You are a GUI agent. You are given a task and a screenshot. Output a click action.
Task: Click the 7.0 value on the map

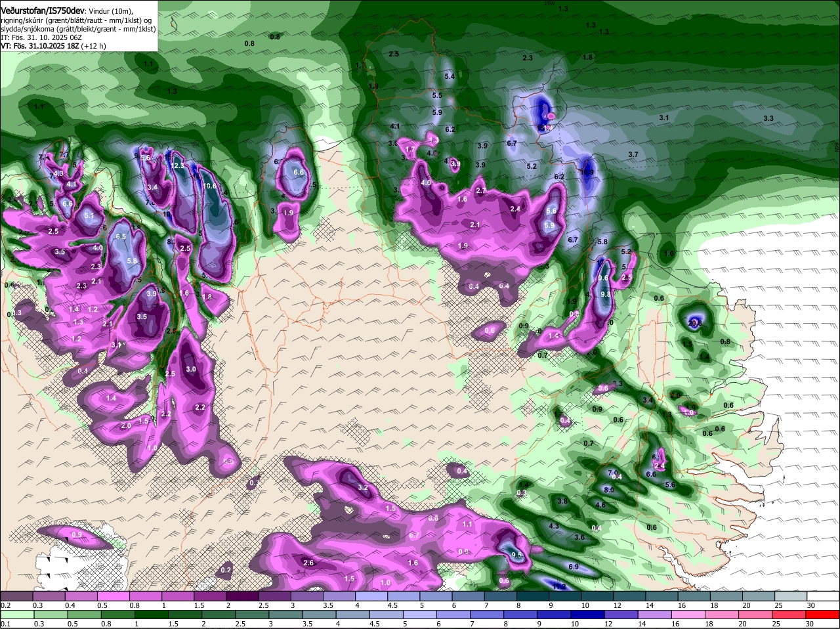point(613,473)
